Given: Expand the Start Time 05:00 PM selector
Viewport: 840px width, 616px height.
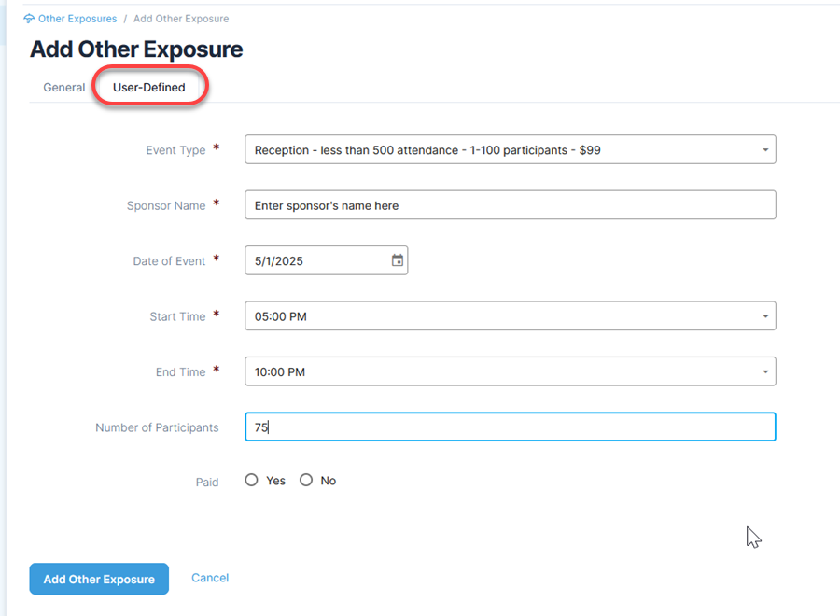Looking at the screenshot, I should point(510,316).
